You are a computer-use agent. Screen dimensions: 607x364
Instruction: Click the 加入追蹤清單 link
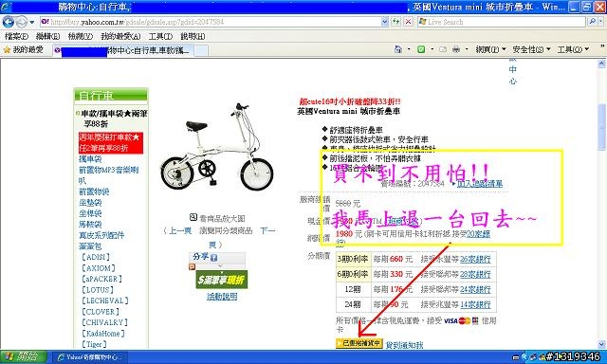[480, 184]
